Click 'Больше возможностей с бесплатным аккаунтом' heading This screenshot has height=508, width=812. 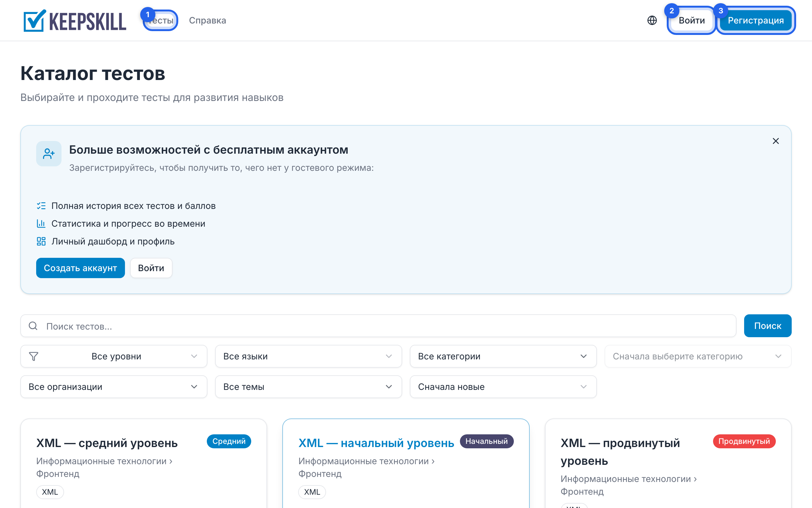click(x=209, y=150)
